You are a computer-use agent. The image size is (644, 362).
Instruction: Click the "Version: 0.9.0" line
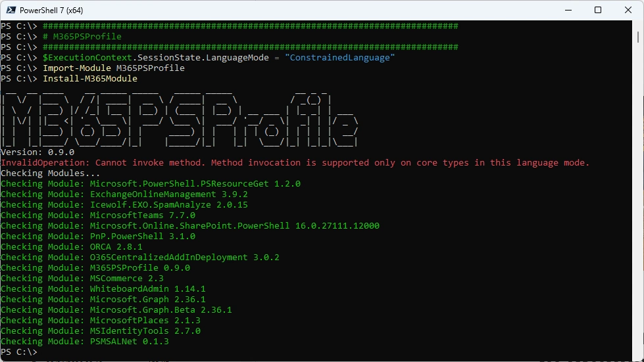pyautogui.click(x=37, y=152)
